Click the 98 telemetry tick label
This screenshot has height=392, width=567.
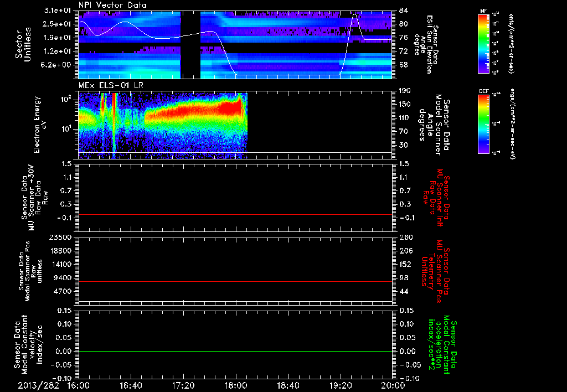click(x=404, y=278)
